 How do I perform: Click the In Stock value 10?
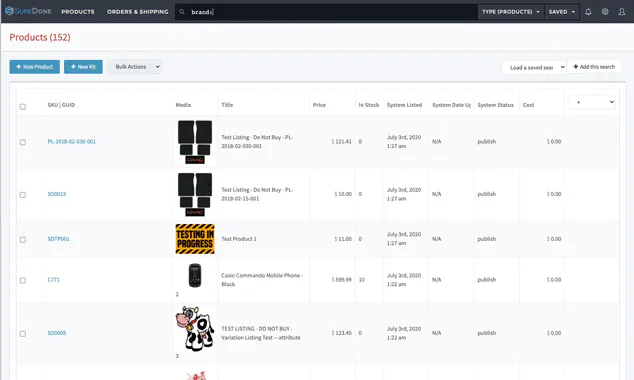coord(361,280)
